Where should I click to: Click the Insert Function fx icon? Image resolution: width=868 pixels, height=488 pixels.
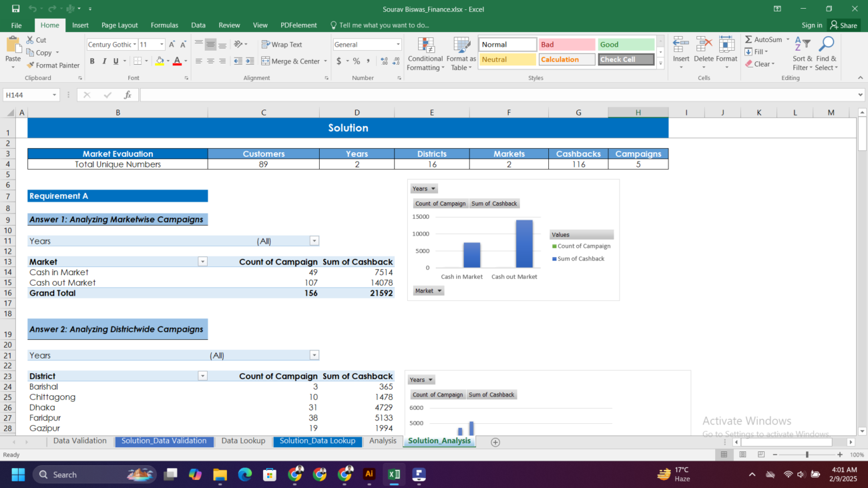click(128, 95)
